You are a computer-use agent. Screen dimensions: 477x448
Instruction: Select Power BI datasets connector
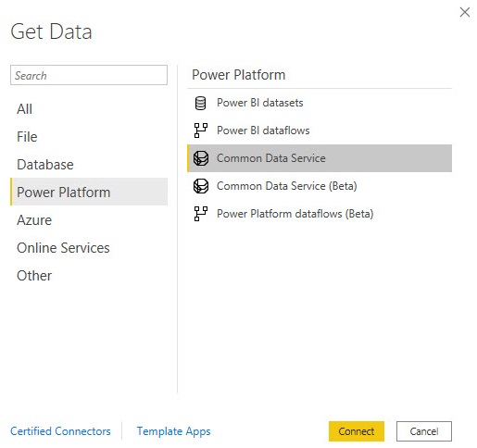[x=320, y=103]
